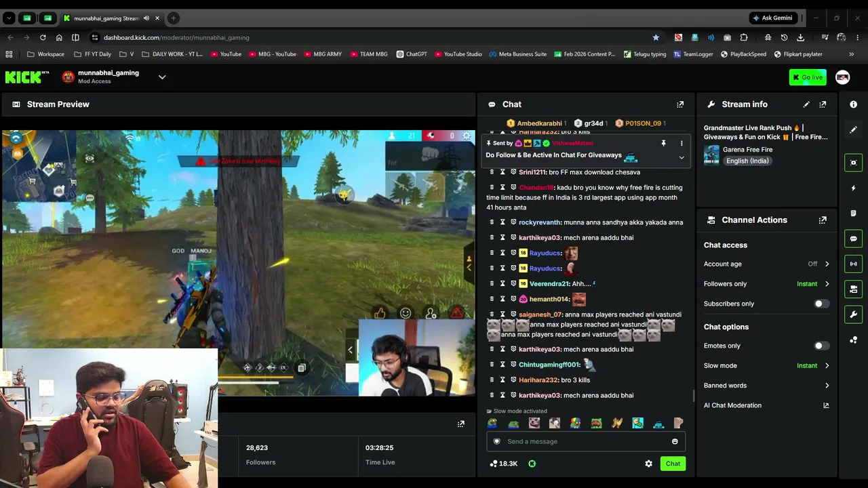Expand Slow mode settings
Viewport: 868px width, 488px height.
(x=827, y=366)
